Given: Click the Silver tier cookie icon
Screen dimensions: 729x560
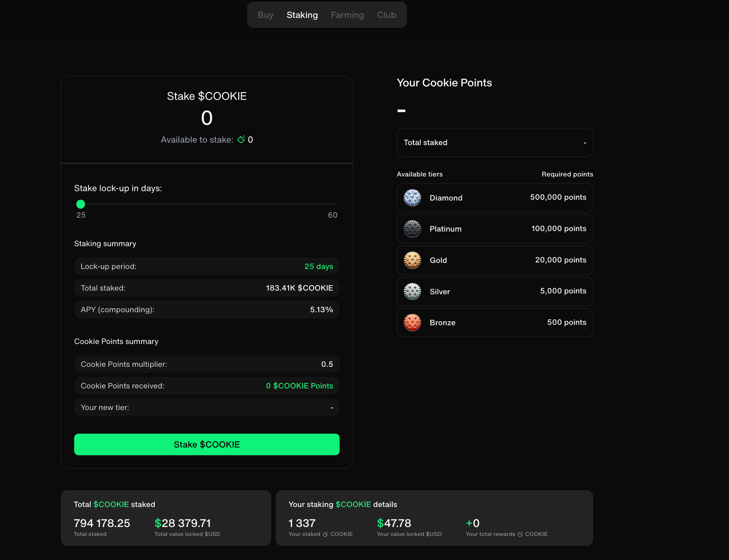Looking at the screenshot, I should coord(412,291).
